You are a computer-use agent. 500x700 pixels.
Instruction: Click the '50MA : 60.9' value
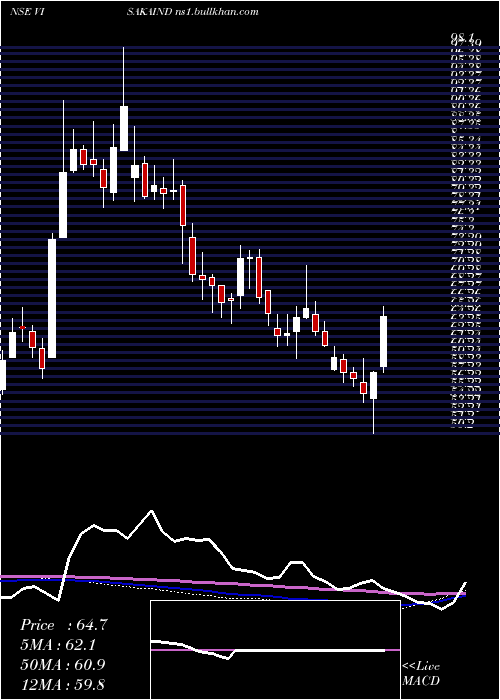click(x=63, y=665)
